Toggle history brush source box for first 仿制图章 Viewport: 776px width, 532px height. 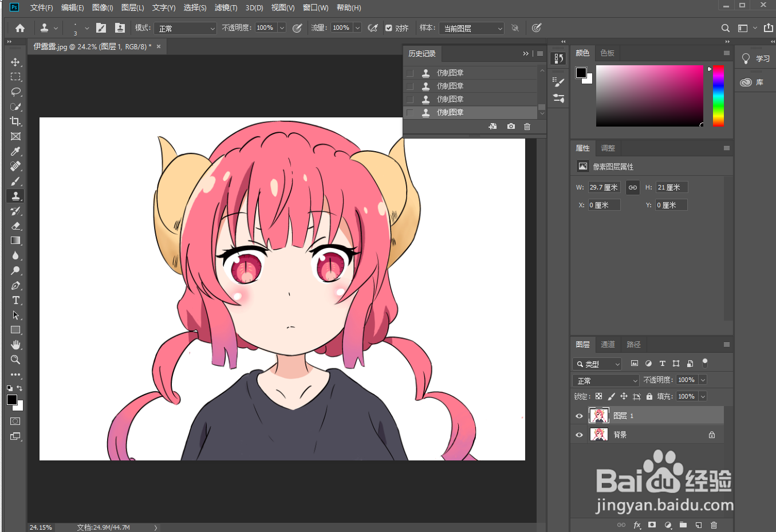tap(410, 73)
